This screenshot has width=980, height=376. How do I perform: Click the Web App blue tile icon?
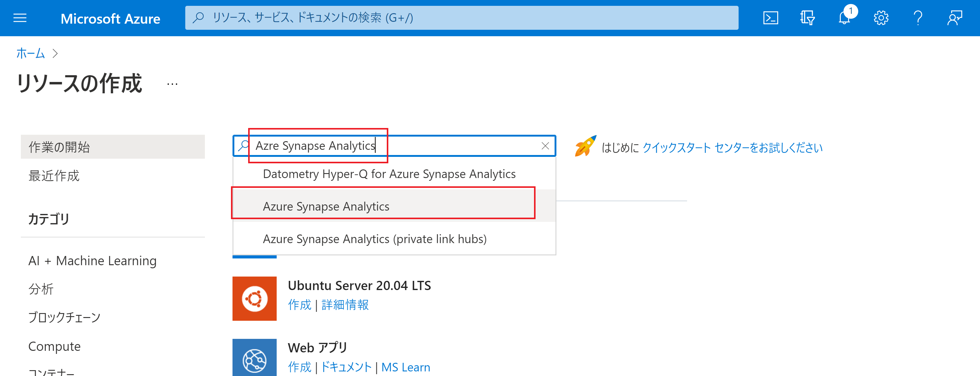[254, 358]
